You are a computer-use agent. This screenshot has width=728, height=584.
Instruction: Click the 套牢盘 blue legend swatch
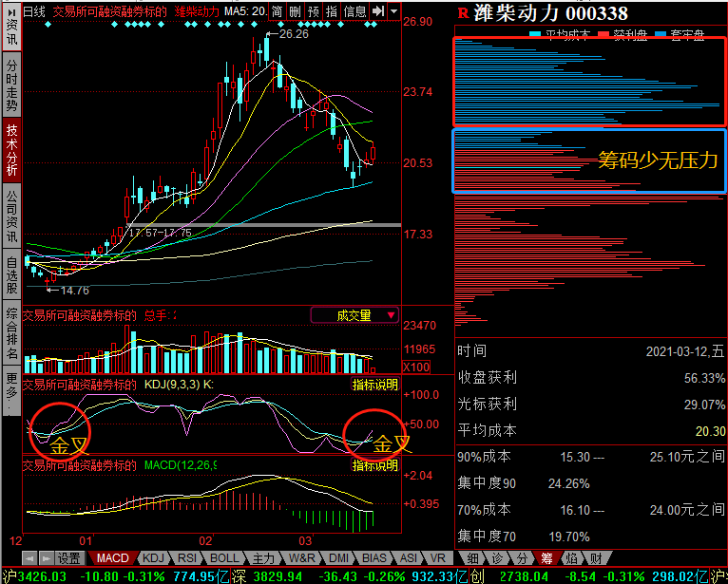coord(661,34)
